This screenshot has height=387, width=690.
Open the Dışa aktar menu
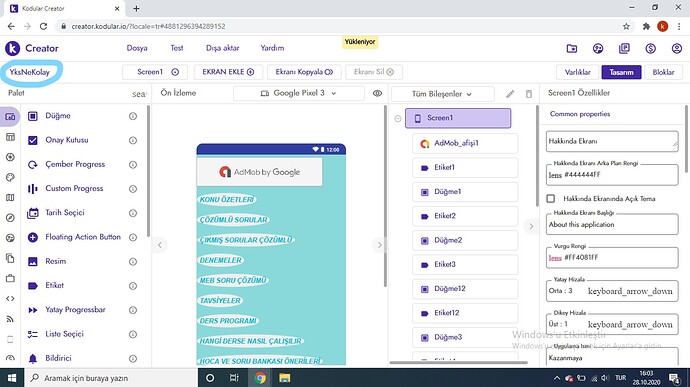[223, 48]
